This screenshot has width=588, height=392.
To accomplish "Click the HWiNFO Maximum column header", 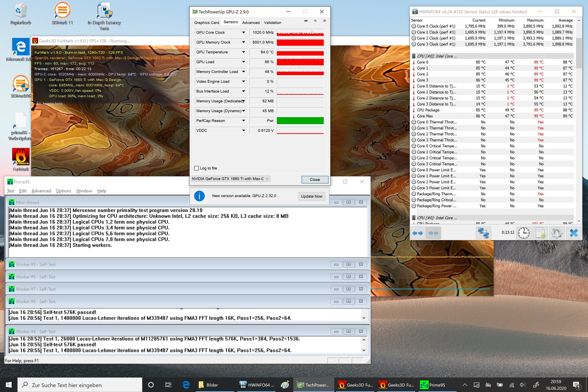I will tap(535, 20).
